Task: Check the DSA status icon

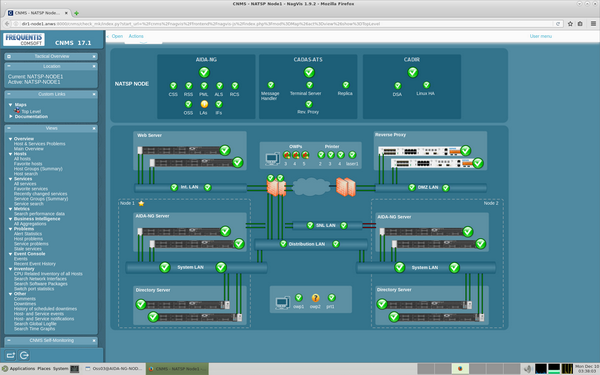Action: click(398, 86)
